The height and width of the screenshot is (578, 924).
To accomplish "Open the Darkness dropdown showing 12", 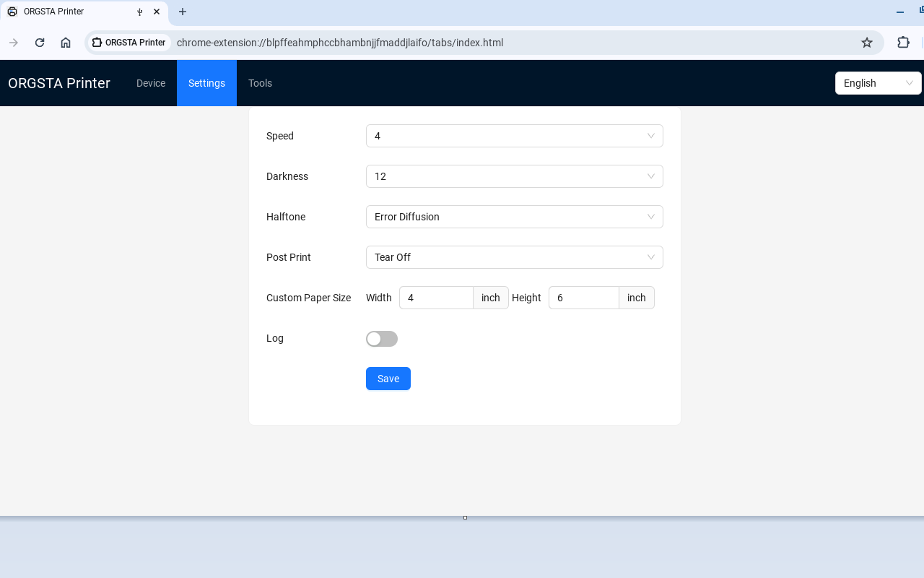I will tap(515, 176).
